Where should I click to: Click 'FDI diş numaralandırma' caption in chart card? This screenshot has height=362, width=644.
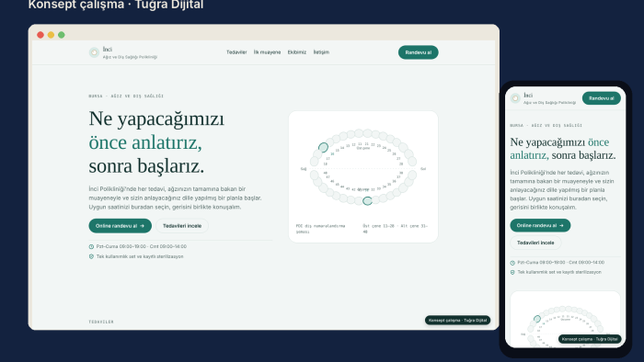tap(321, 229)
